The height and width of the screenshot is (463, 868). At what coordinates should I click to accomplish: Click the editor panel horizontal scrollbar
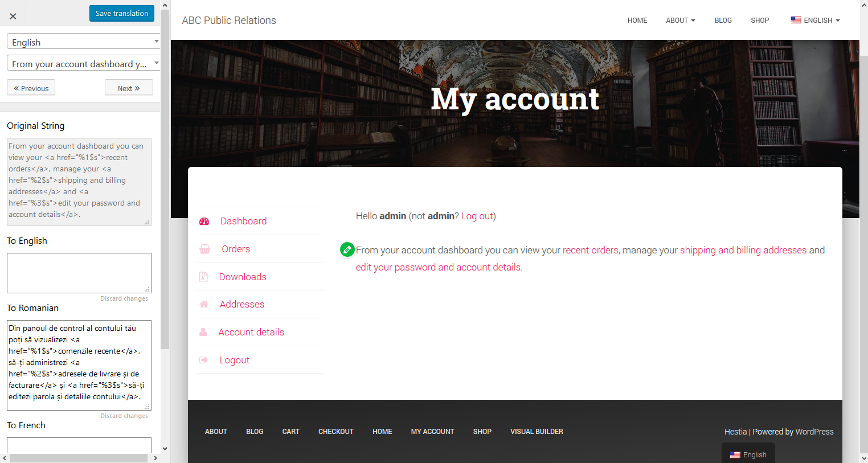pos(79,458)
